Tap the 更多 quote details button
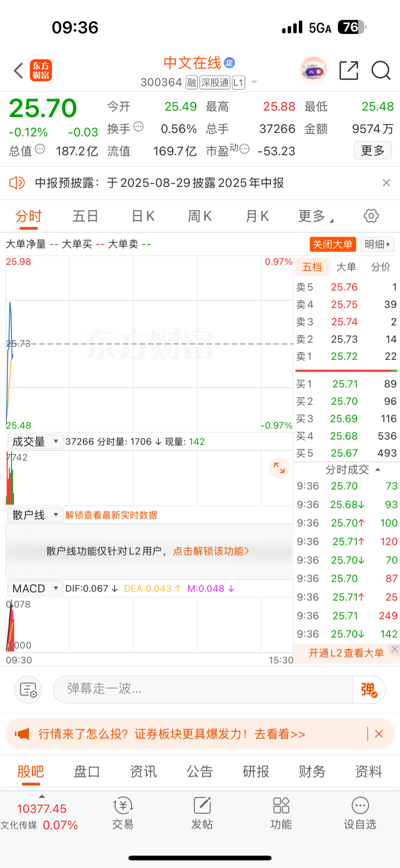 373,151
